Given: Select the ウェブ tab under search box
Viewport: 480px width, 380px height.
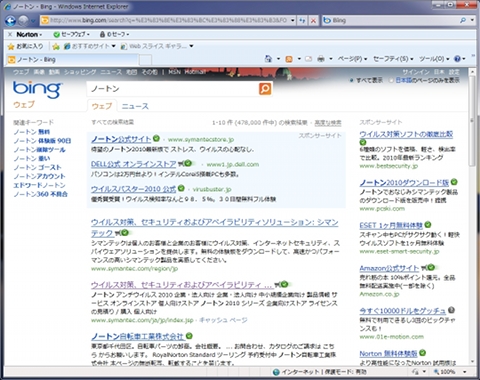Looking at the screenshot, I should pyautogui.click(x=102, y=106).
